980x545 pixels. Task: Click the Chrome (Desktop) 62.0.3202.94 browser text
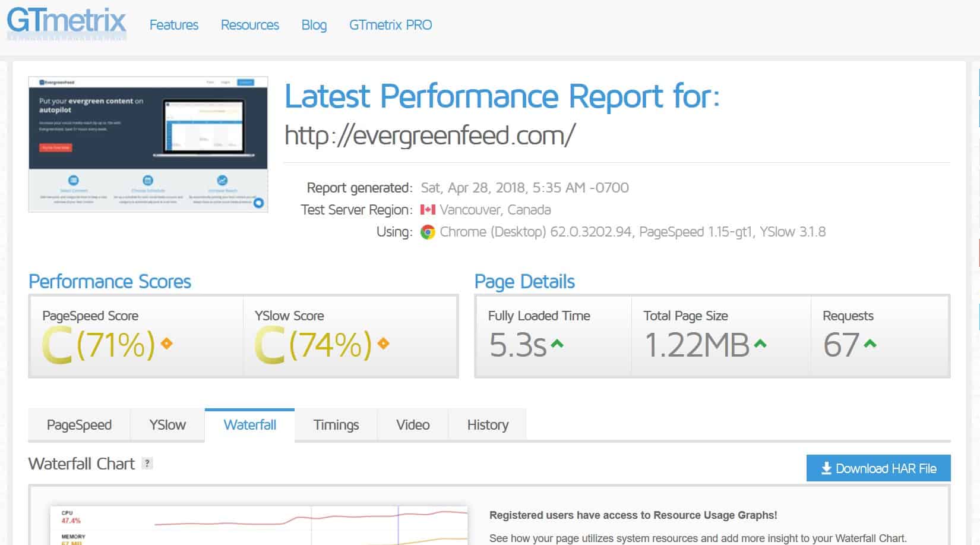pyautogui.click(x=536, y=232)
